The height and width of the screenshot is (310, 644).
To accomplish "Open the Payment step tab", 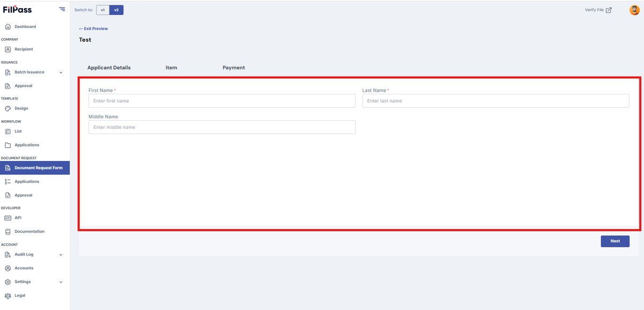I will pyautogui.click(x=233, y=68).
